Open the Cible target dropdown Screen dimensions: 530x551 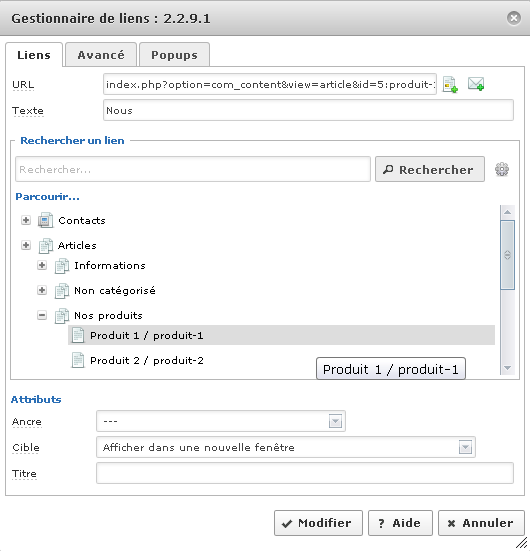pyautogui.click(x=286, y=447)
